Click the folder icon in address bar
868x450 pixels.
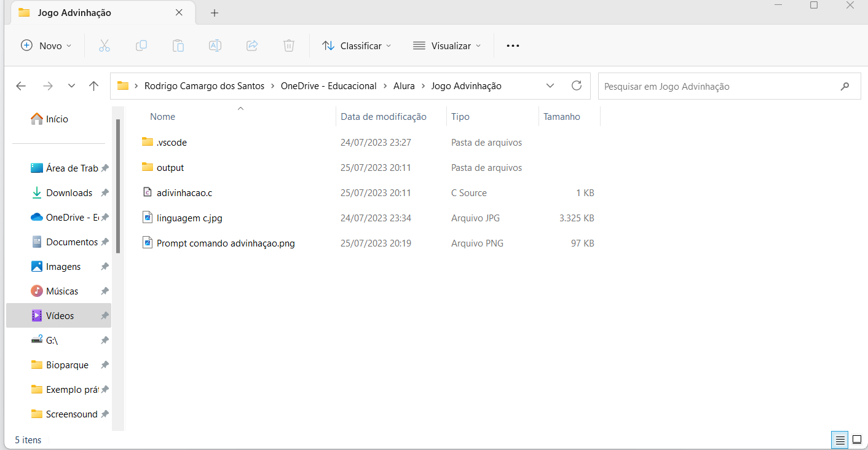123,86
